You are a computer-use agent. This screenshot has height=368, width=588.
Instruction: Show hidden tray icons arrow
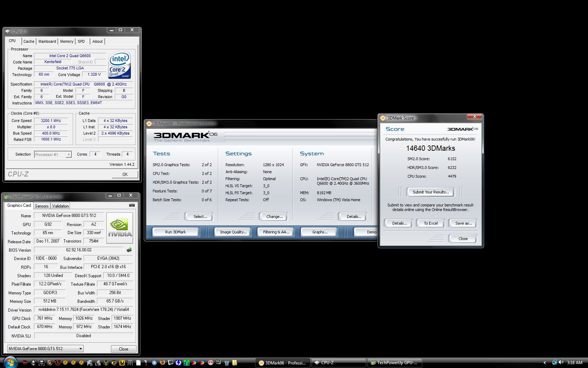click(x=545, y=363)
